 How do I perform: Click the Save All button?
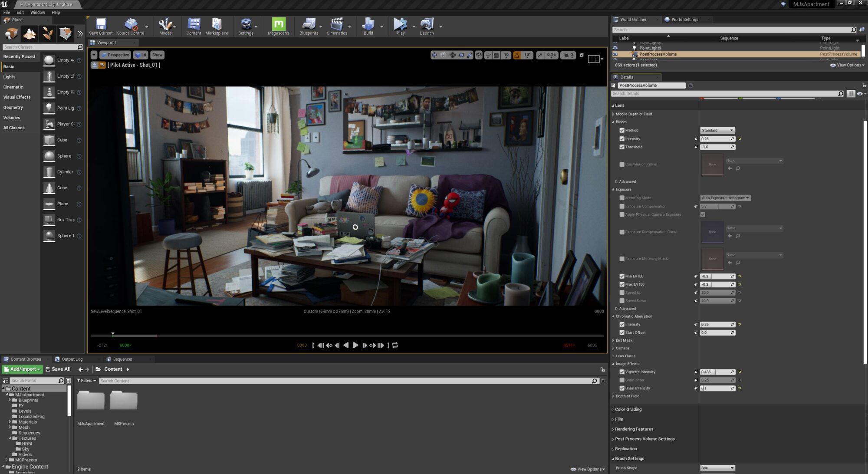click(58, 369)
